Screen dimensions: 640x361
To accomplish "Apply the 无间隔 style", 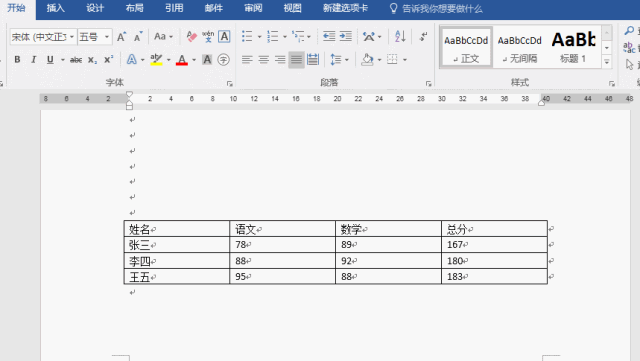I will [x=520, y=47].
